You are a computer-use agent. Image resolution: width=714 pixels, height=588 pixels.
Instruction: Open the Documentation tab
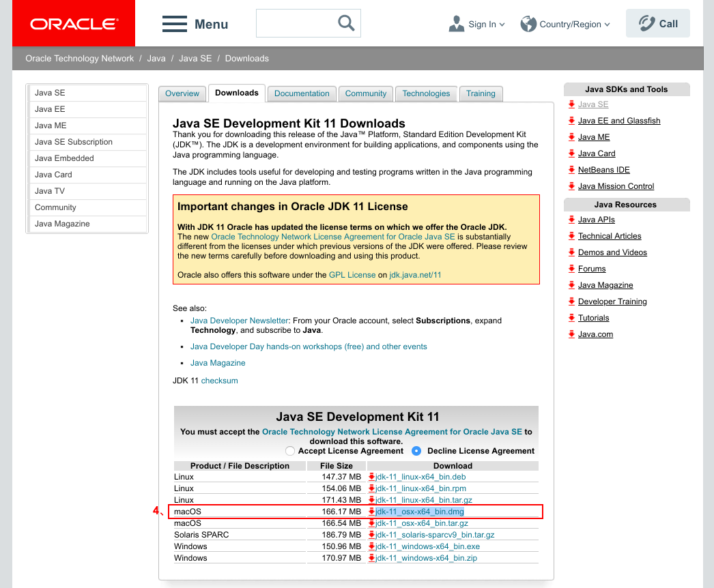click(302, 93)
